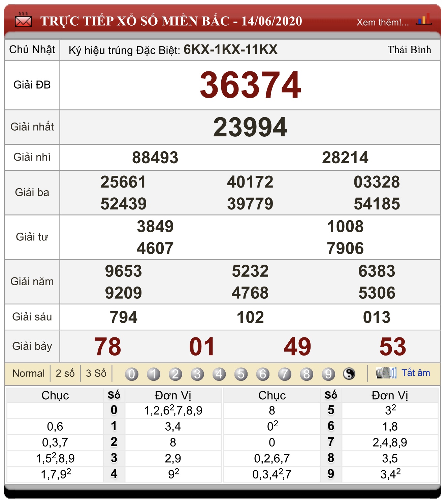Open the Xem thêm link
This screenshot has width=448, height=500.
pos(383,22)
